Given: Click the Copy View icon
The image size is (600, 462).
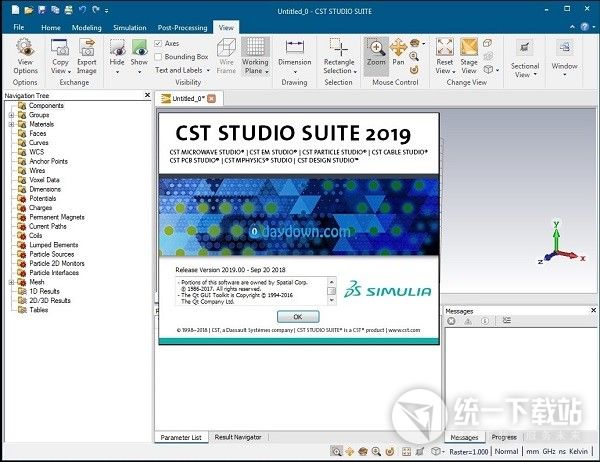Looking at the screenshot, I should [x=60, y=47].
